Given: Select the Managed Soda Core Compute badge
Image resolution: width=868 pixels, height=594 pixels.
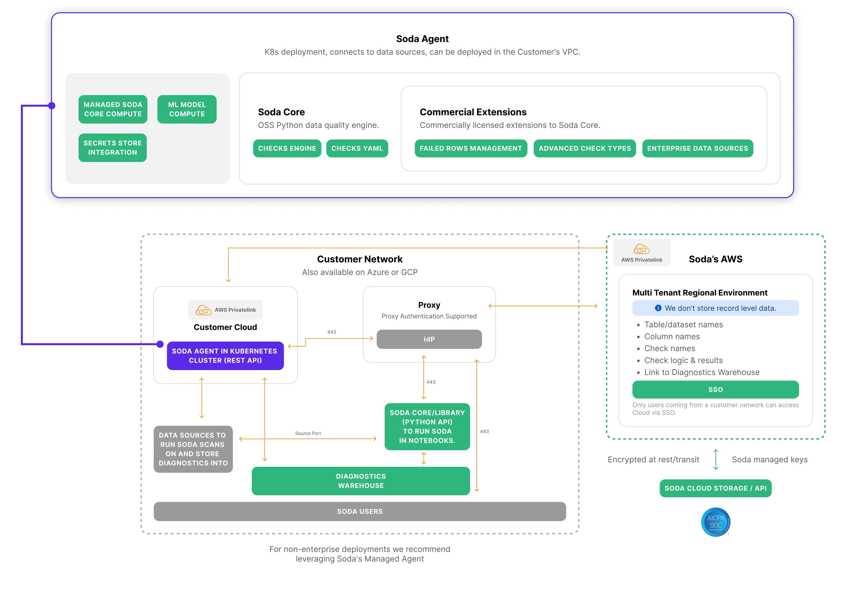Looking at the screenshot, I should (113, 109).
